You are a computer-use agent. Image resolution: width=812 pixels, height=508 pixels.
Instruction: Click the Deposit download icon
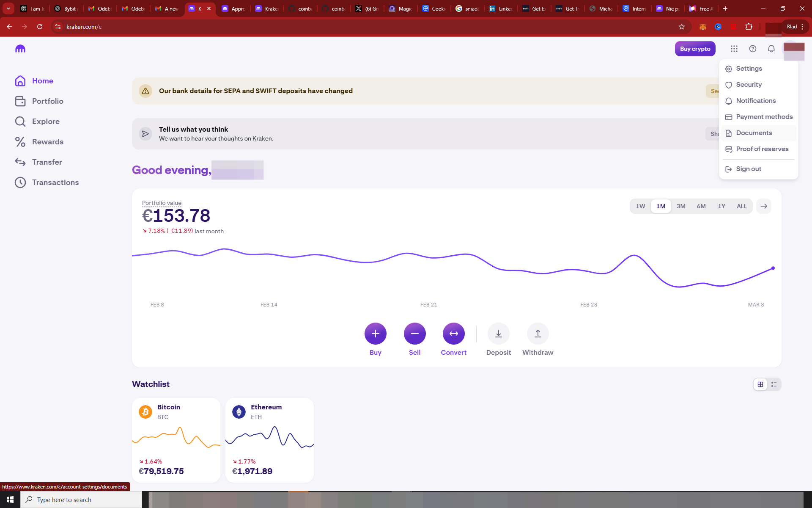pos(499,334)
